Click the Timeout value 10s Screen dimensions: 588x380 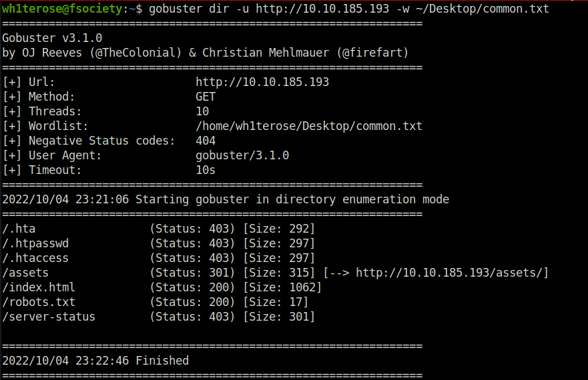click(206, 170)
